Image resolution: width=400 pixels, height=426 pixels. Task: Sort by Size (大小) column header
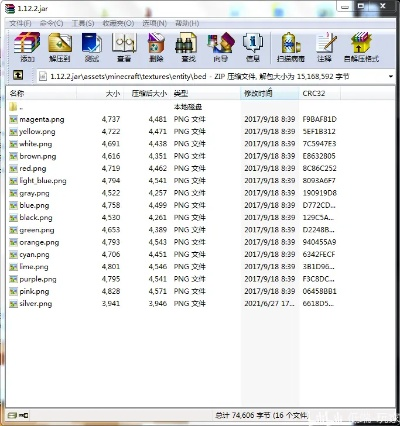click(100, 94)
